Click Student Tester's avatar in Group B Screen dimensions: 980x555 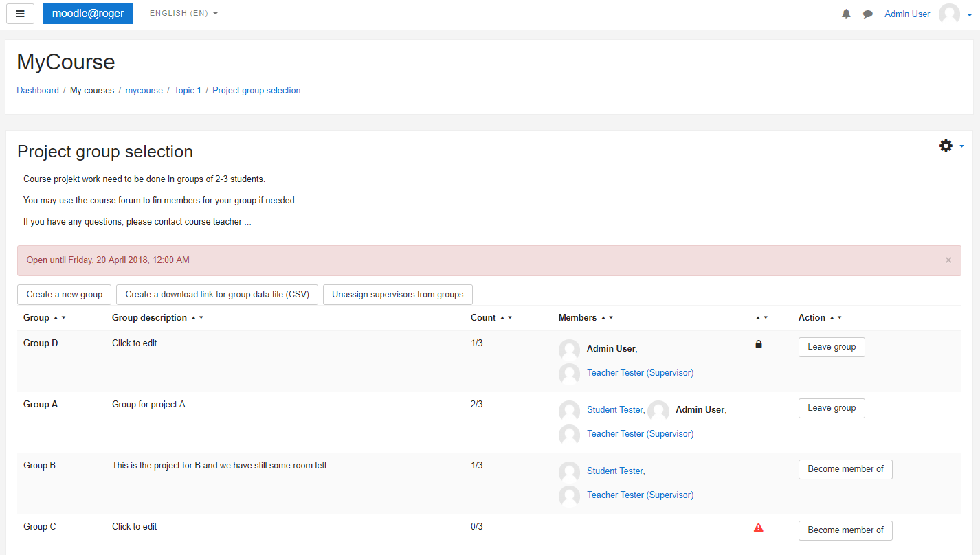(569, 471)
